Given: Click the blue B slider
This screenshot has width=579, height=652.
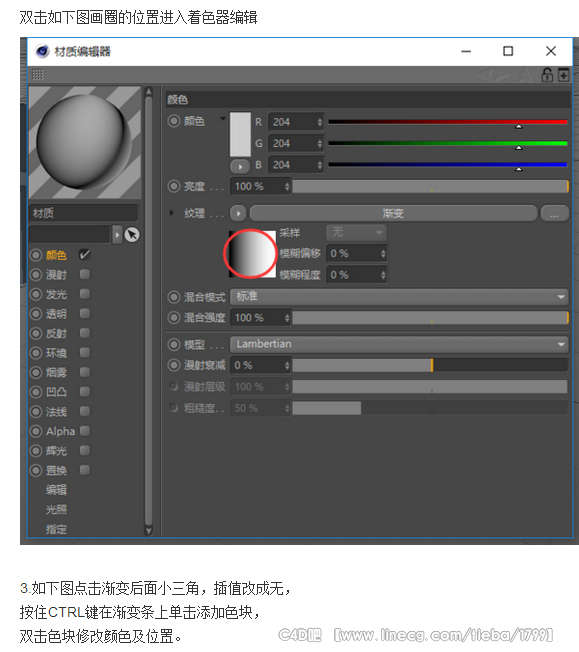Looking at the screenshot, I should point(448,165).
